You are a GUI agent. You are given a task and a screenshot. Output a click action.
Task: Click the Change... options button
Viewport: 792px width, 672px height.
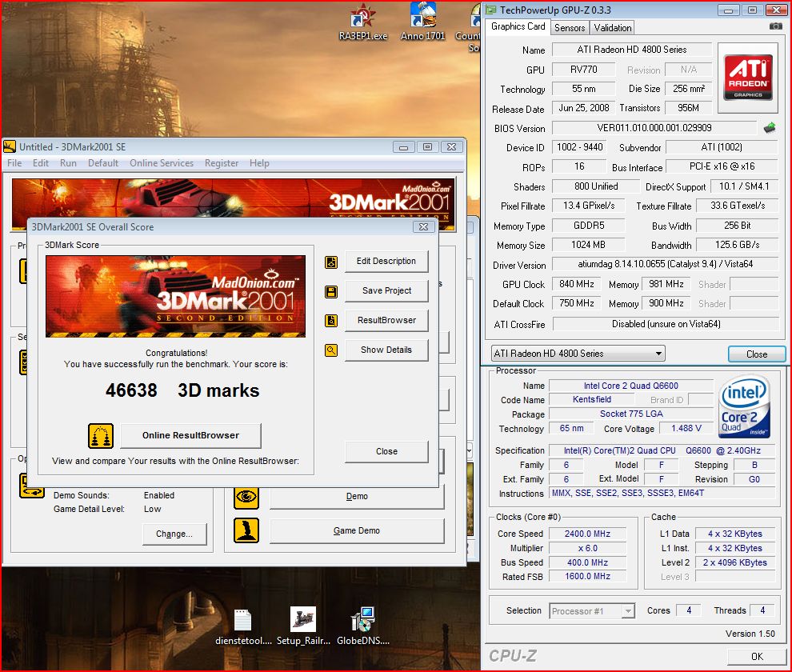(174, 534)
